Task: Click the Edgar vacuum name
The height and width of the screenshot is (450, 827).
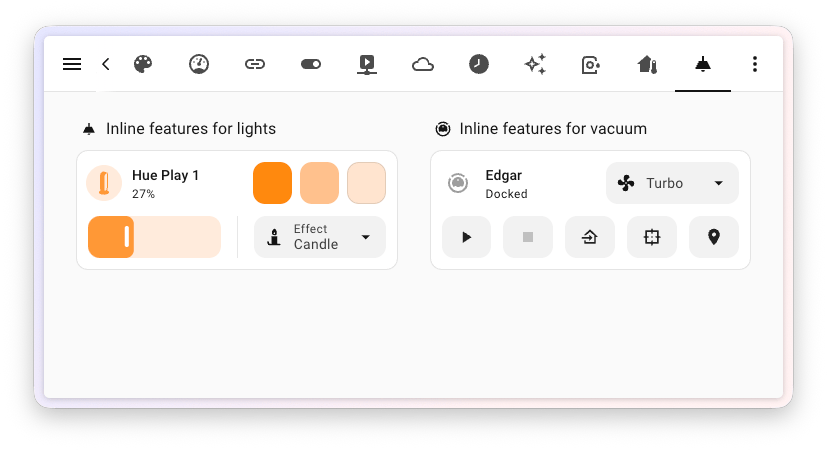Action: coord(504,175)
